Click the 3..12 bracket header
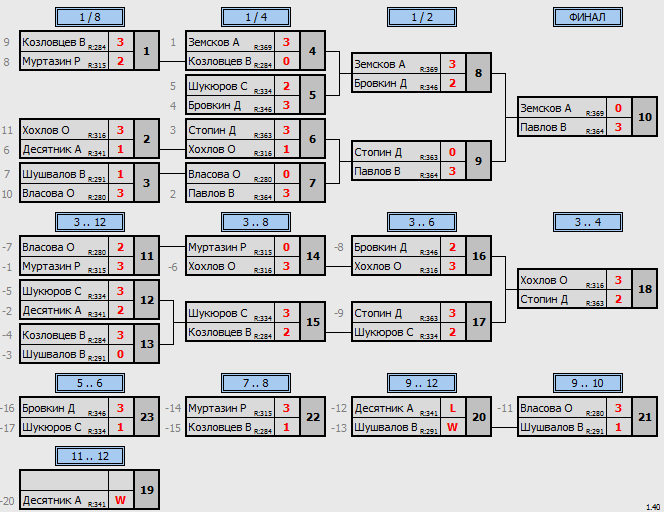Viewport: 664px width, 512px height. tap(90, 222)
